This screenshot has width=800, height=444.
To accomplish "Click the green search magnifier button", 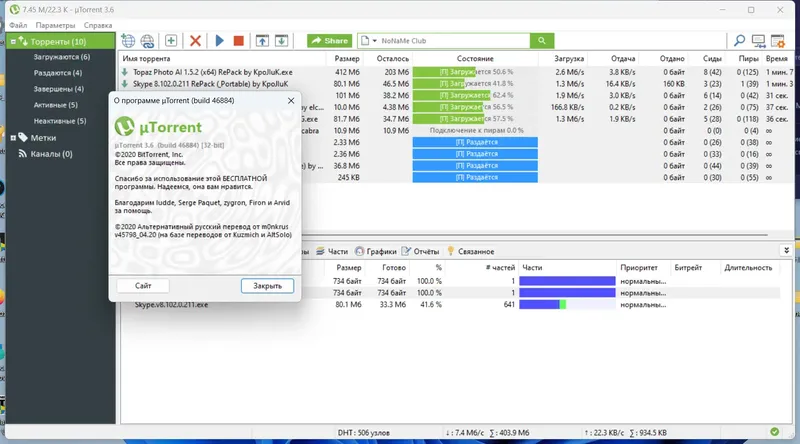I will [542, 41].
